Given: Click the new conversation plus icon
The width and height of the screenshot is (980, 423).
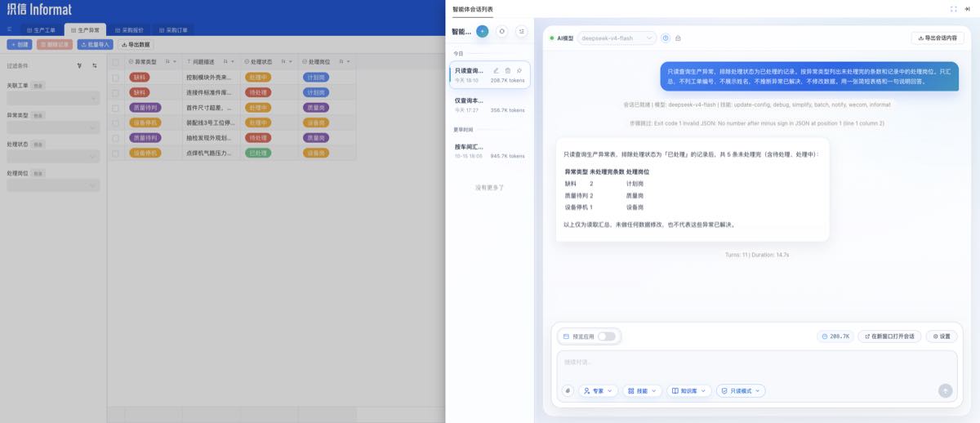Looking at the screenshot, I should (482, 31).
